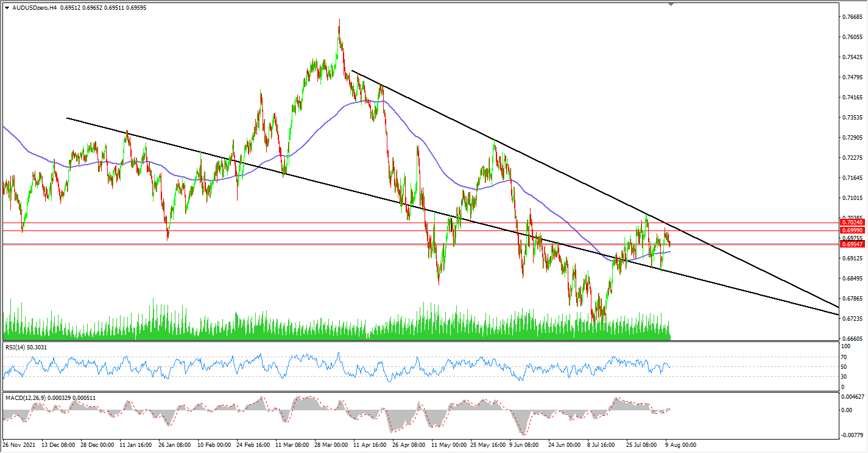Click the MACD scale value 0.004627

tap(852, 397)
